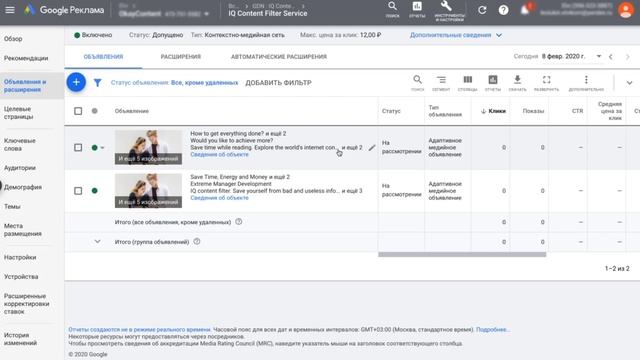
Task: Open help icon next to ad group total
Action: click(197, 241)
